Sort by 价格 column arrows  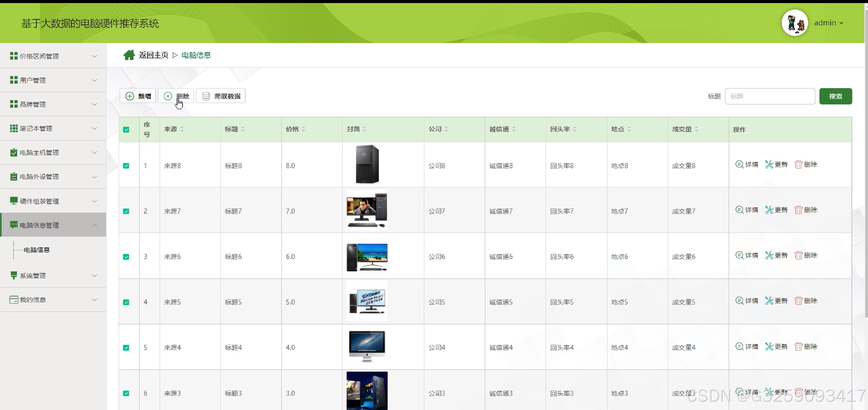[304, 129]
